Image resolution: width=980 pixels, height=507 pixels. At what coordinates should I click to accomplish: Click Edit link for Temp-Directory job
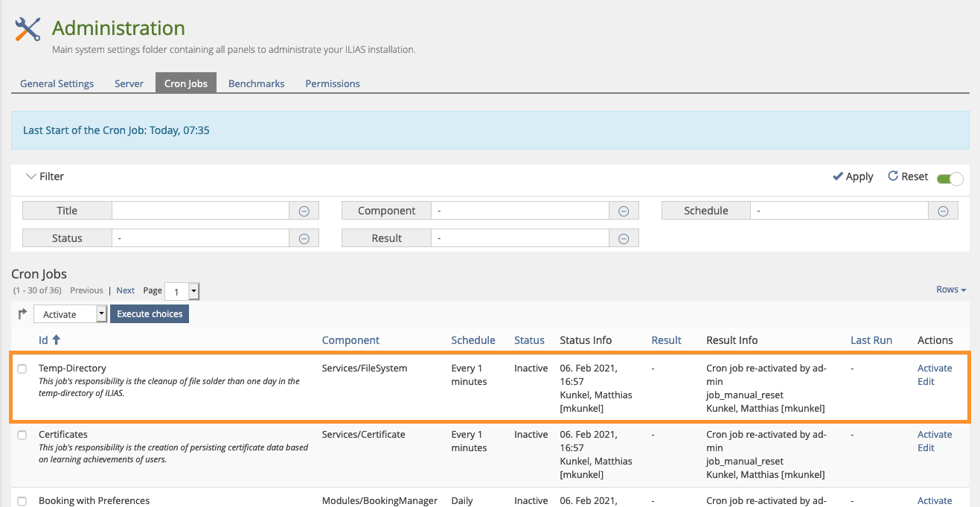coord(926,382)
